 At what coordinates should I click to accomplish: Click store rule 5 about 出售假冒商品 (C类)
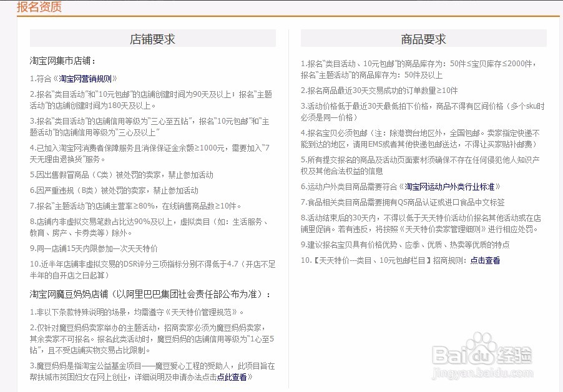(121, 175)
